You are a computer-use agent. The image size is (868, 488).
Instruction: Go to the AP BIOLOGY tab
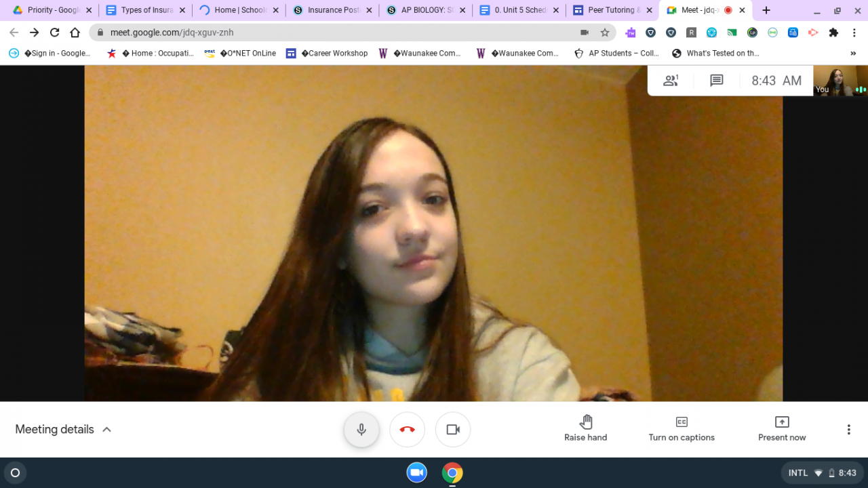(425, 10)
